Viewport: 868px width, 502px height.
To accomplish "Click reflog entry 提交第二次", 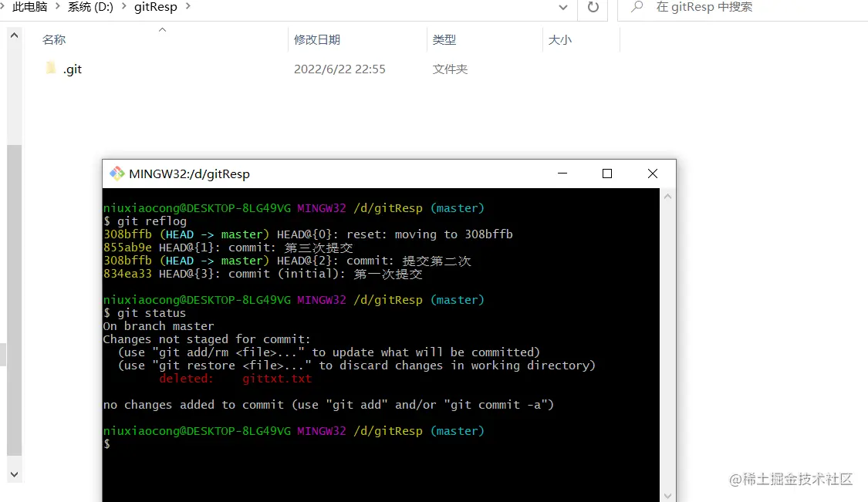I will tap(436, 261).
